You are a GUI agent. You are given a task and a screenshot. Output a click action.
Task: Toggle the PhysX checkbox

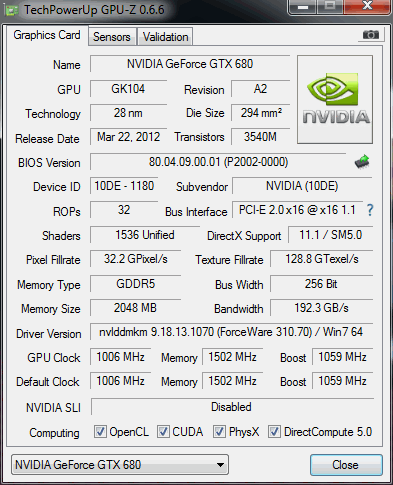(219, 431)
